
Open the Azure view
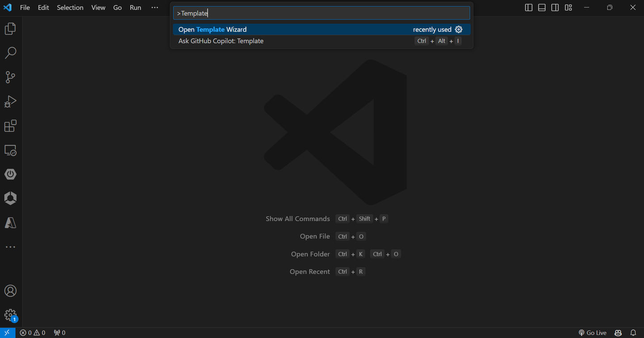[x=10, y=222]
